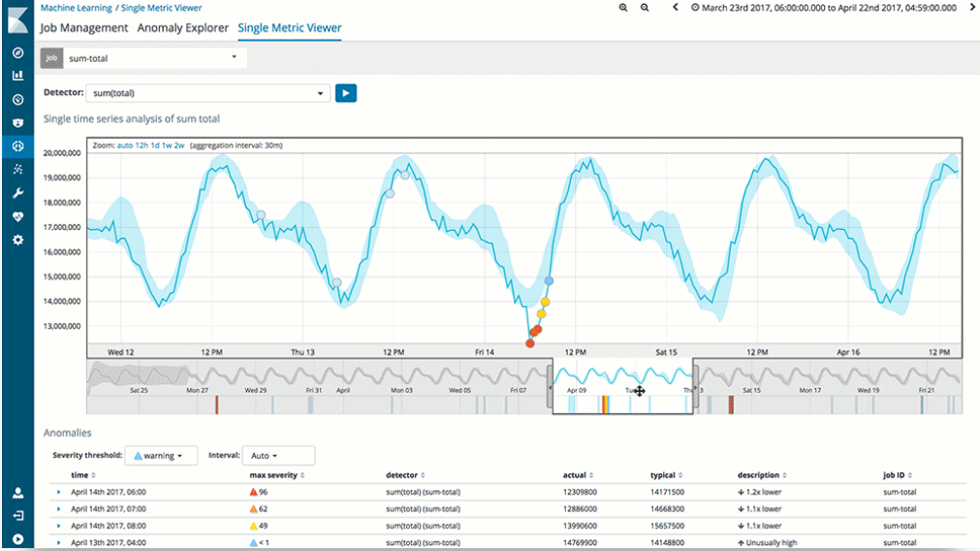Screen dimensions: 980x551
Task: Set chart zoom to auto
Action: click(124, 146)
